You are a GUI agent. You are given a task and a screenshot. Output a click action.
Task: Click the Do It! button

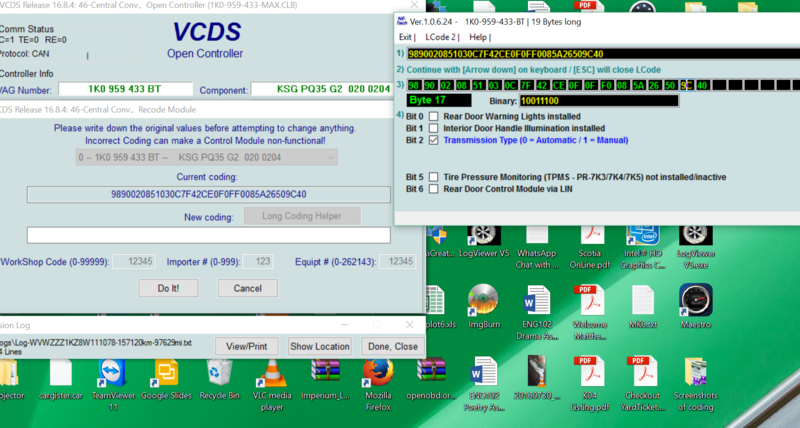tap(168, 288)
